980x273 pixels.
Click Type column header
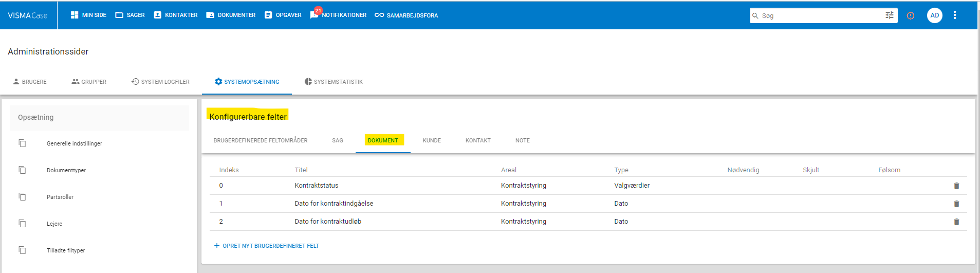pyautogui.click(x=621, y=170)
